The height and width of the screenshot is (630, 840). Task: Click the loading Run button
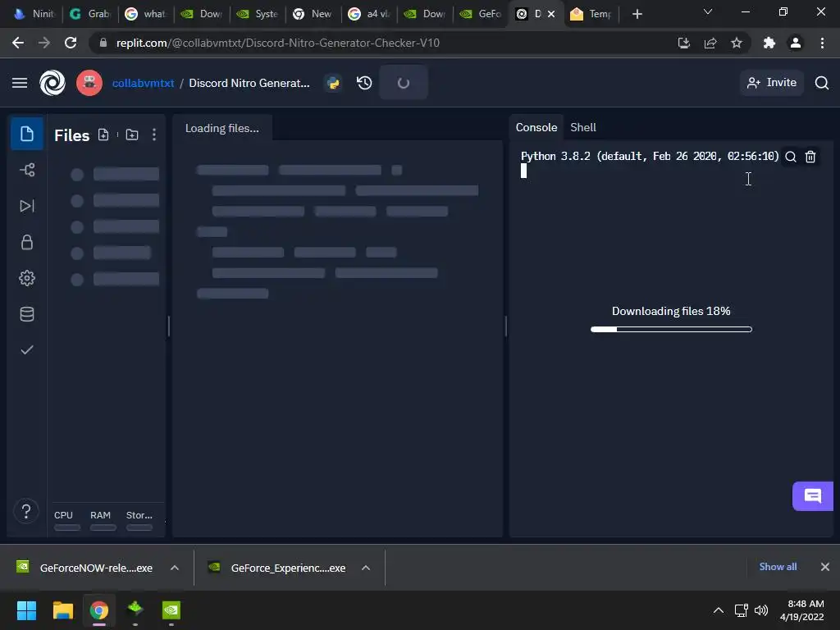pos(404,83)
